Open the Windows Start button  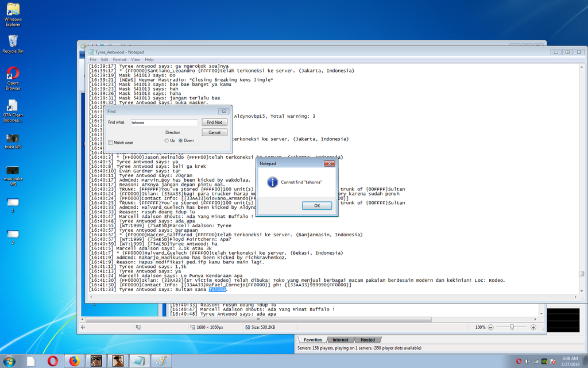pos(9,361)
